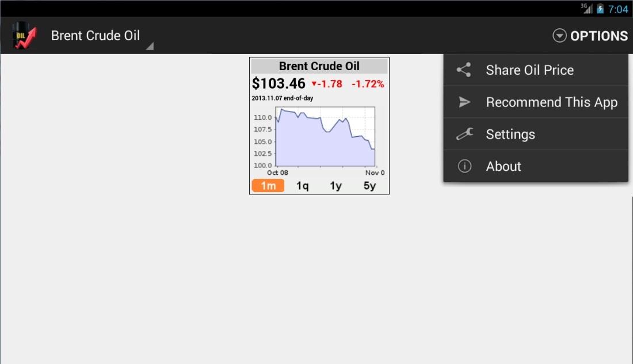Collapse the OPTIONS overflow menu
The width and height of the screenshot is (633, 364).
pos(590,36)
